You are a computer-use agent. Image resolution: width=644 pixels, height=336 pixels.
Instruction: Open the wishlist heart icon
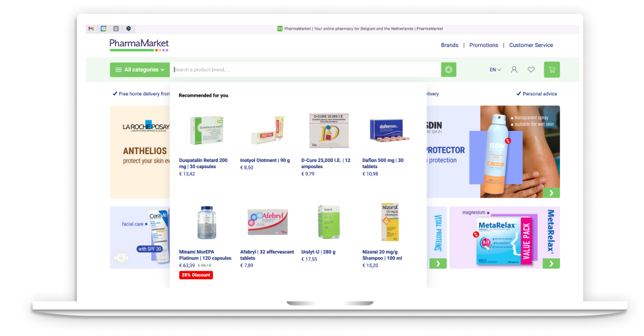click(x=531, y=69)
